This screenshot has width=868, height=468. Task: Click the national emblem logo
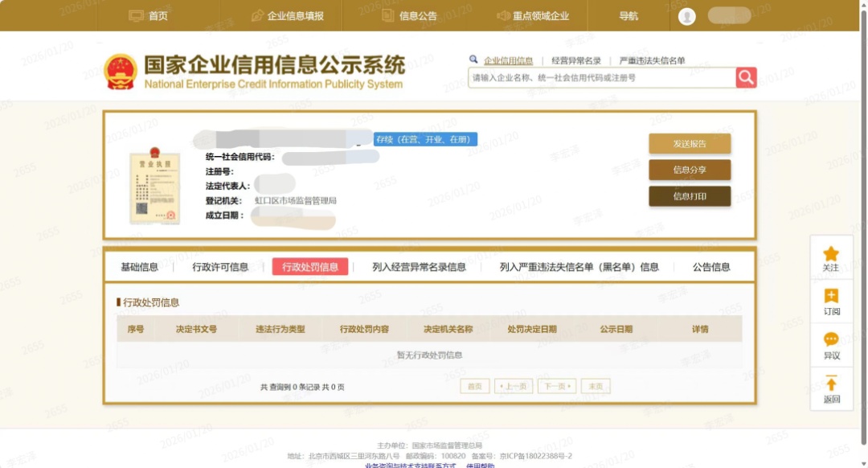(x=121, y=72)
